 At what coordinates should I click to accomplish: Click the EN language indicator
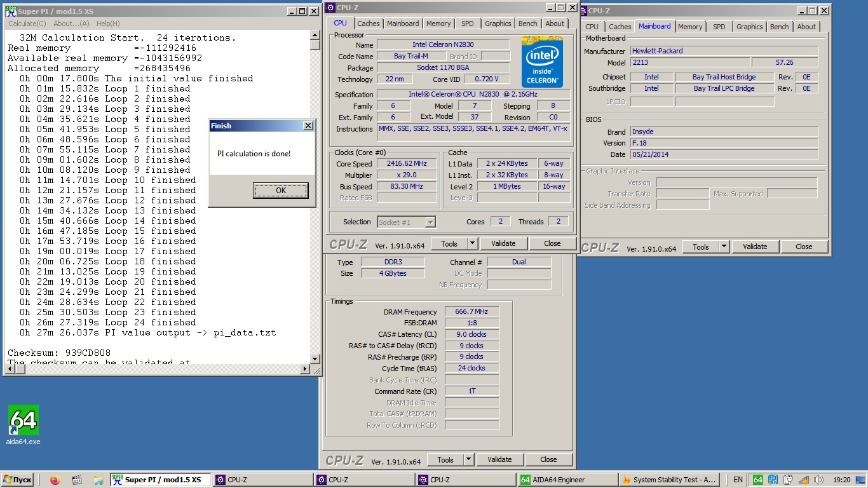738,480
